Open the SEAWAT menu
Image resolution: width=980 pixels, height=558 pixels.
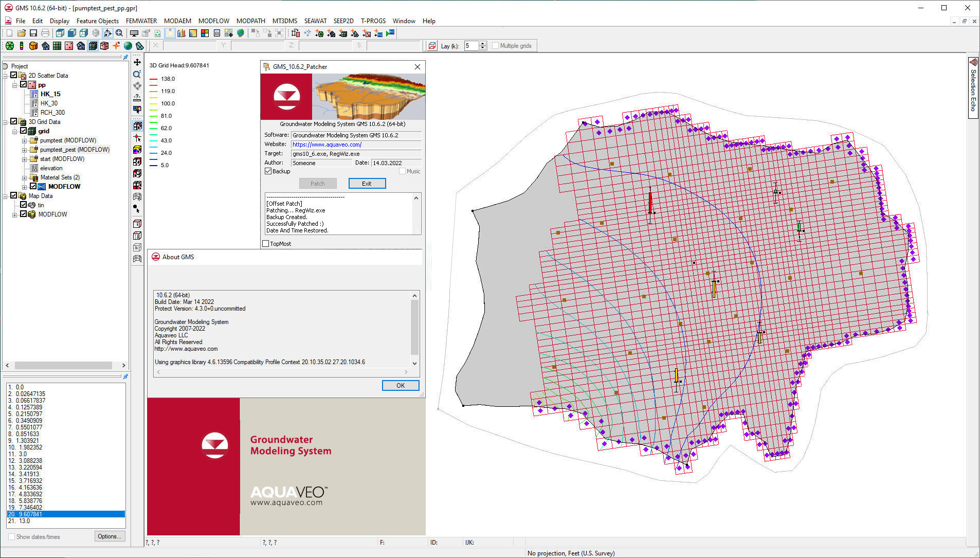point(315,21)
